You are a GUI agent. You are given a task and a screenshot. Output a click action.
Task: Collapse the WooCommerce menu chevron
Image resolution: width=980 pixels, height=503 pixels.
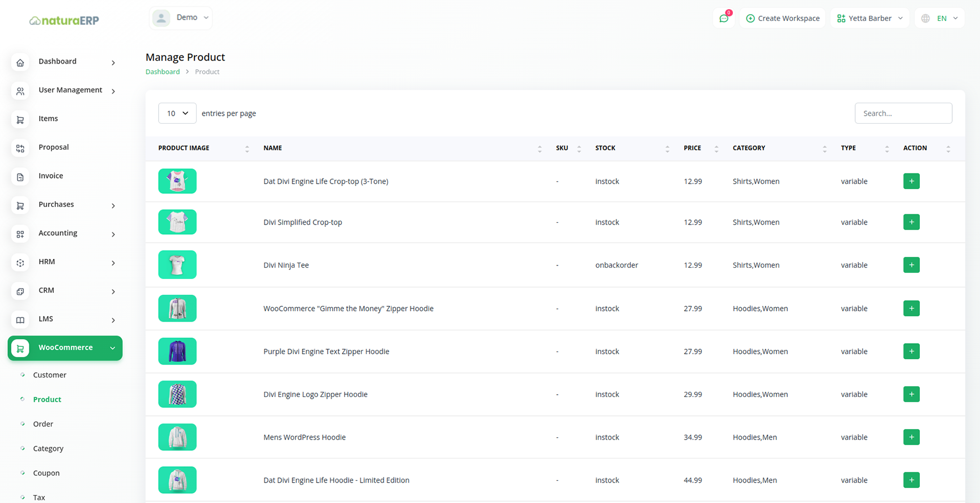point(113,348)
